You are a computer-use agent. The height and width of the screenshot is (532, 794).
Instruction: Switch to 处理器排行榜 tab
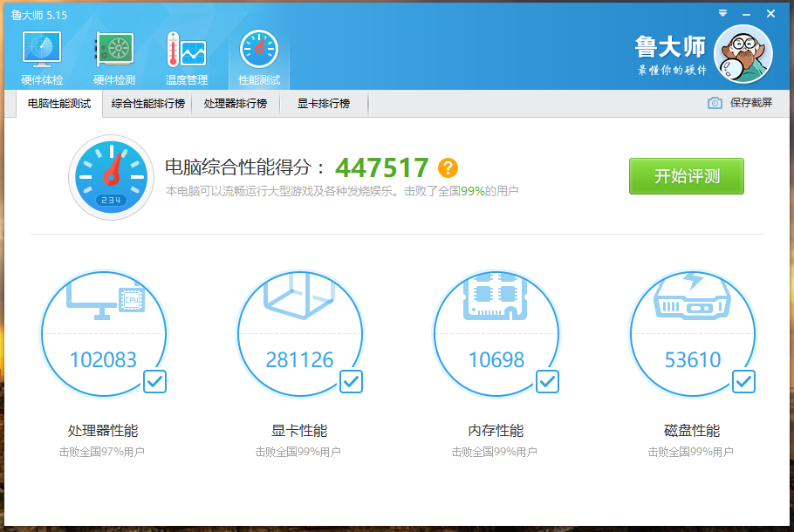[236, 103]
